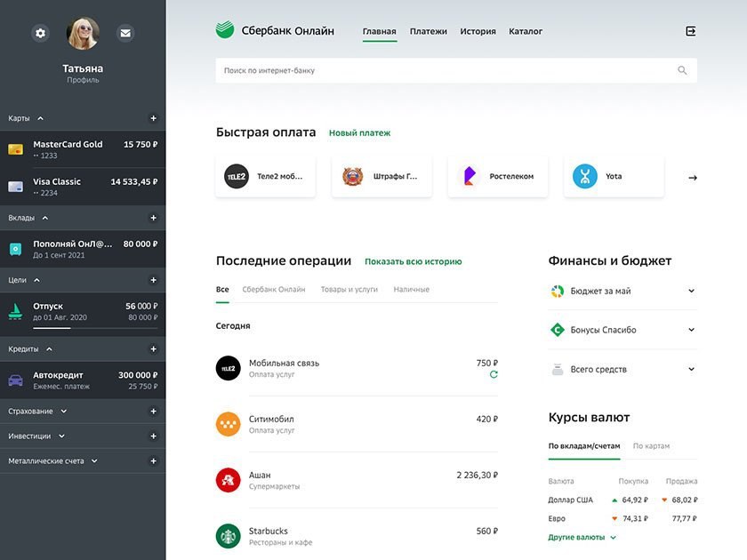The height and width of the screenshot is (560, 747).
Task: Add a new card with plus
Action: point(153,118)
